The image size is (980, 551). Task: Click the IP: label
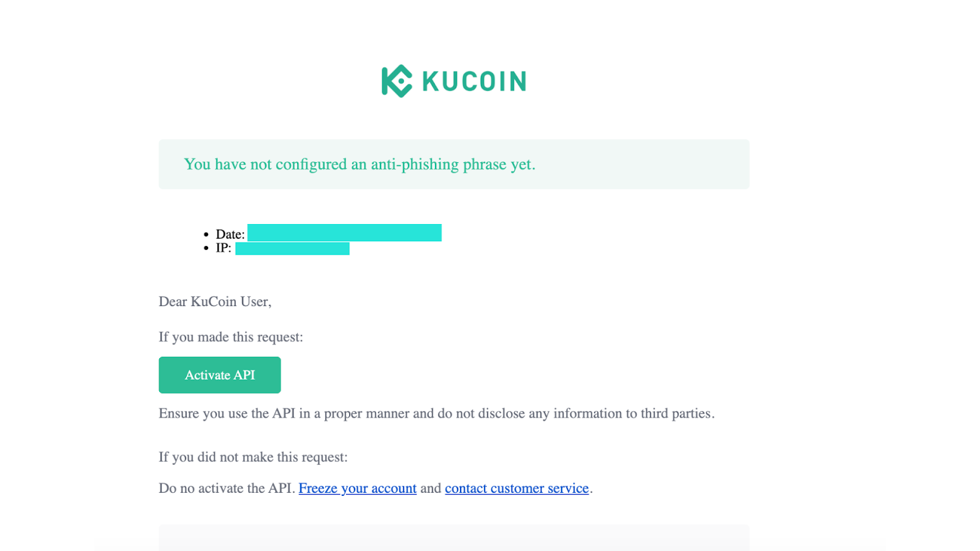(224, 248)
